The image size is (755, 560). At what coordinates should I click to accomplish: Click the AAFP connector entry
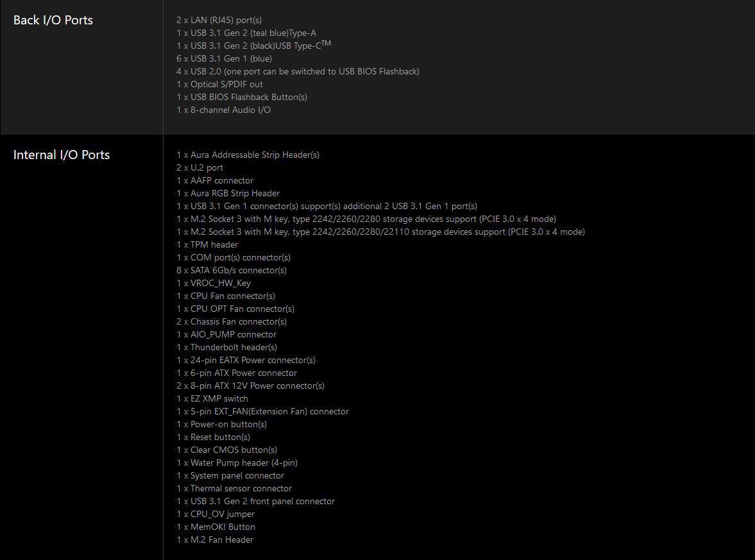click(215, 180)
